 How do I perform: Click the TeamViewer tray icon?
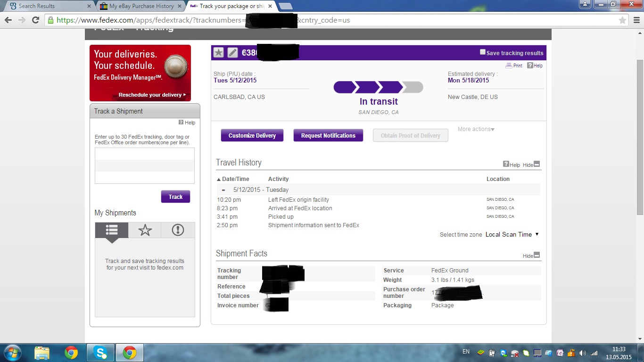click(x=504, y=353)
